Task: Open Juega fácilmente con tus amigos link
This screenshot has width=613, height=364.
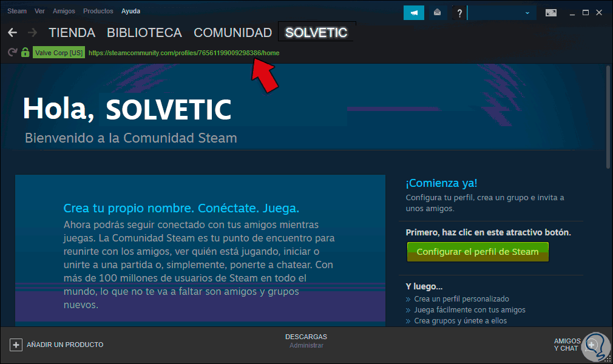Action: click(x=470, y=309)
